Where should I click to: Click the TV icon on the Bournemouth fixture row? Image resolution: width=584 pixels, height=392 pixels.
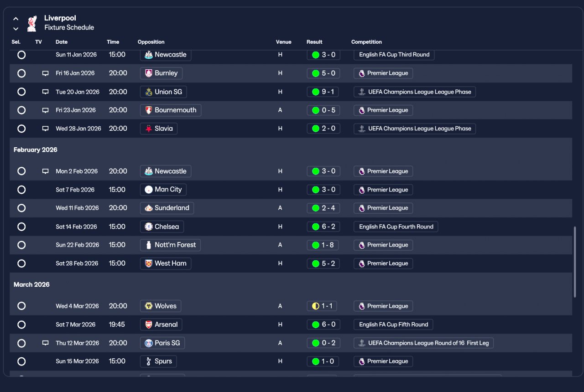point(45,110)
